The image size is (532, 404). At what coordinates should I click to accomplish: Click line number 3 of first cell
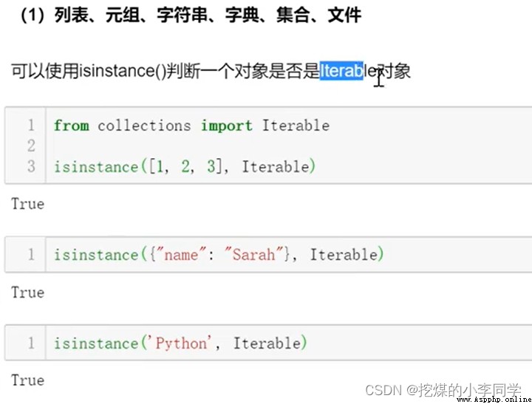click(x=31, y=166)
